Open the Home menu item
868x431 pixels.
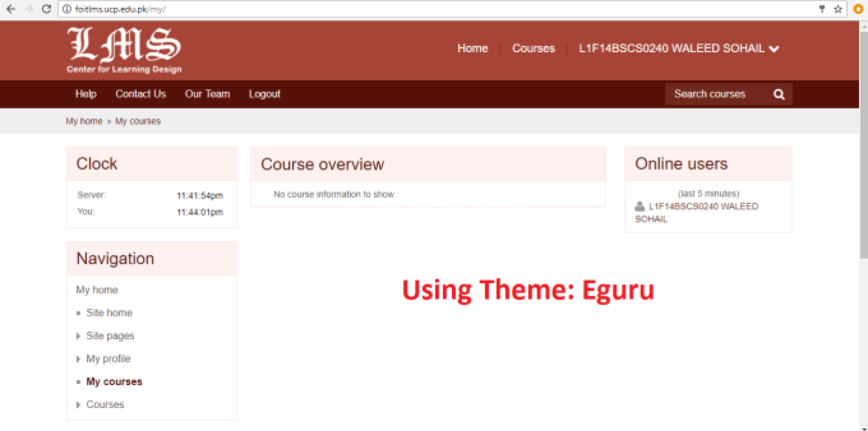click(472, 48)
